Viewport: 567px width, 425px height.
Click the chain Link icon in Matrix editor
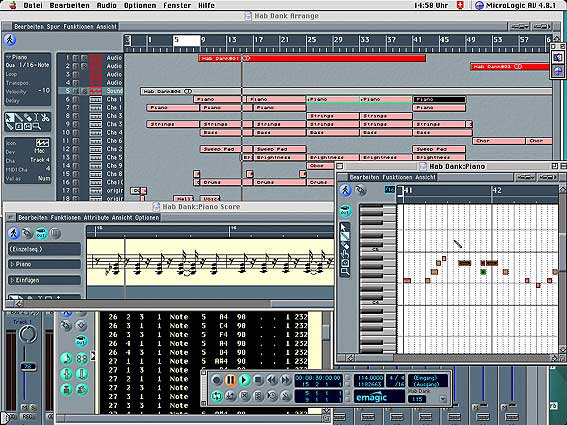(360, 190)
